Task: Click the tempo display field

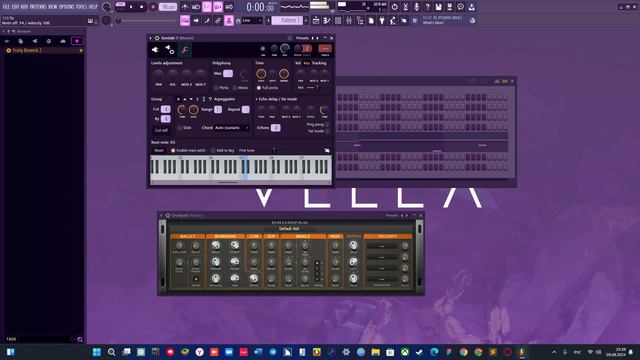Action: pos(168,7)
